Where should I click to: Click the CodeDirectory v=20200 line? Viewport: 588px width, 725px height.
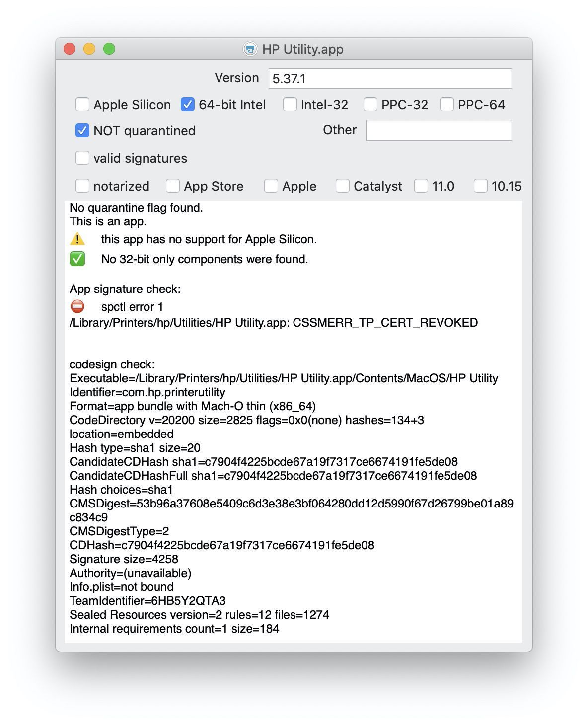tap(247, 420)
